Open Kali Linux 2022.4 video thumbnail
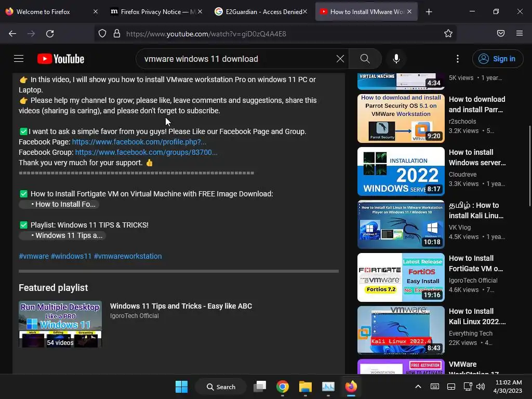532x399 pixels. 401,330
